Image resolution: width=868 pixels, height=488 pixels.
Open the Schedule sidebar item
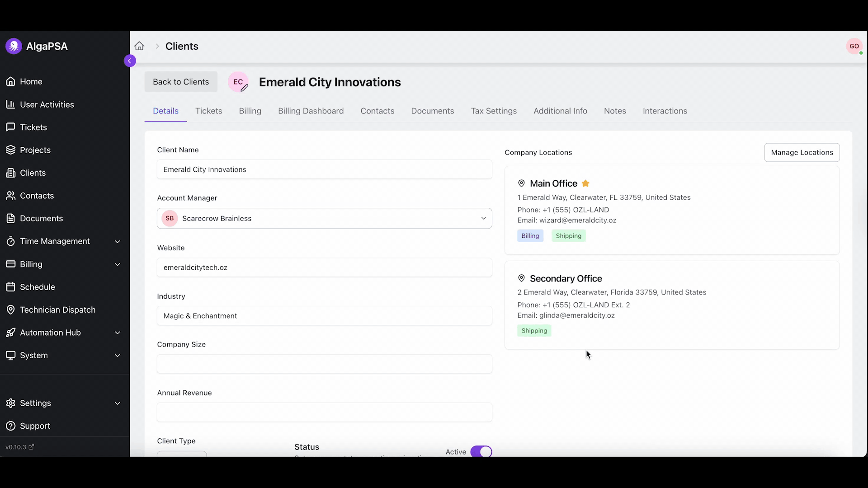[x=37, y=287]
